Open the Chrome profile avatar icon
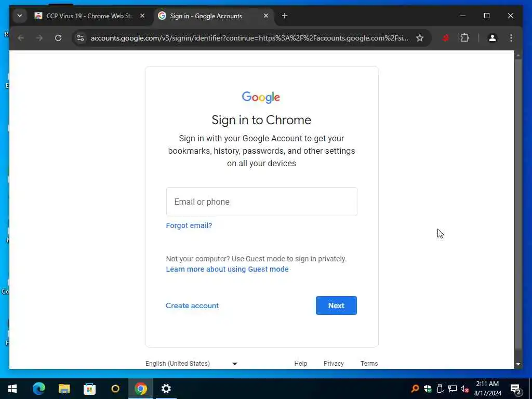532x399 pixels. [493, 38]
